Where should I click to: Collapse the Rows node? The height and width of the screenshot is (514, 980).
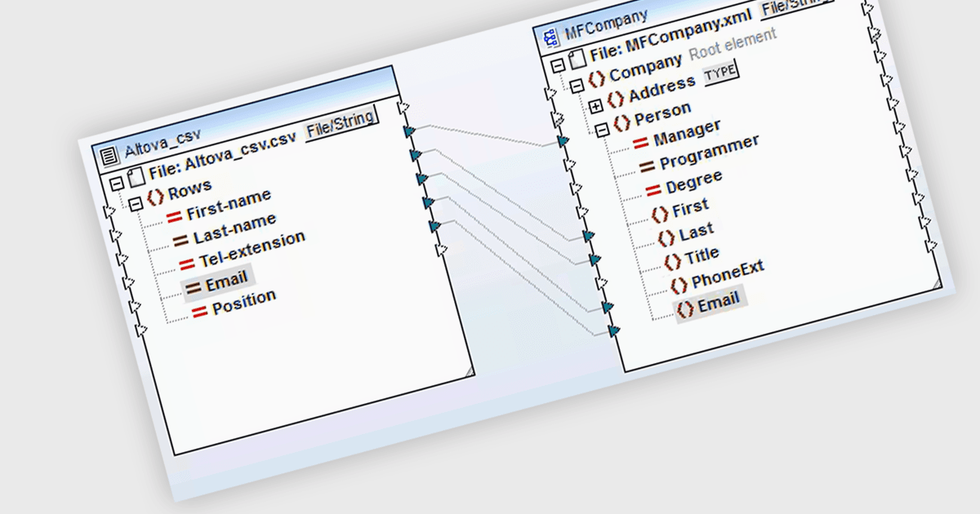[x=136, y=203]
